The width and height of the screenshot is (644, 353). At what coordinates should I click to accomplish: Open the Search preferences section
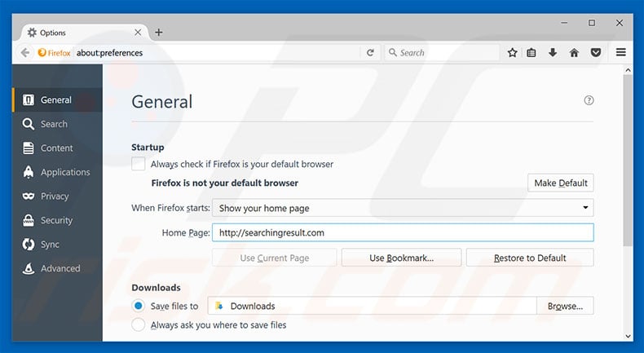tap(58, 124)
